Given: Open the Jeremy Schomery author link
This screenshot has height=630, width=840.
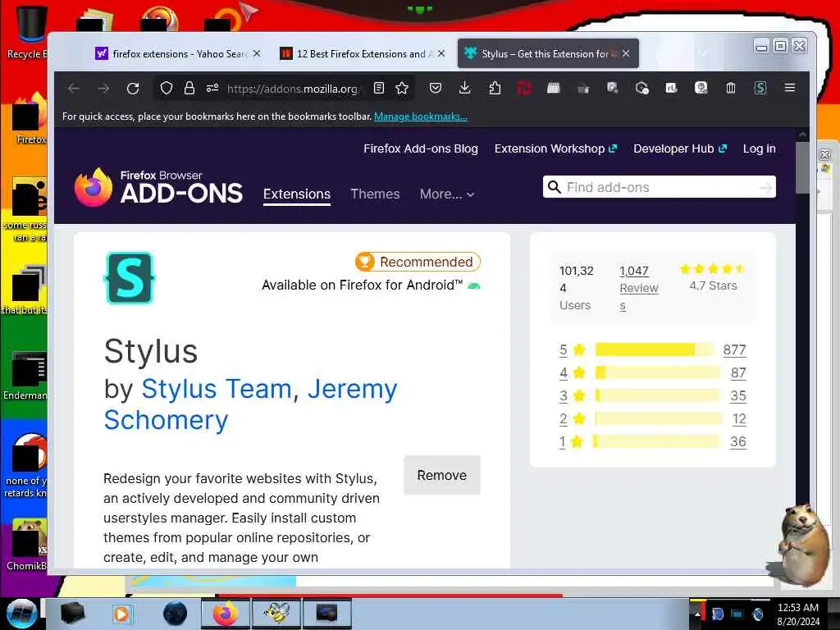Looking at the screenshot, I should pos(251,404).
